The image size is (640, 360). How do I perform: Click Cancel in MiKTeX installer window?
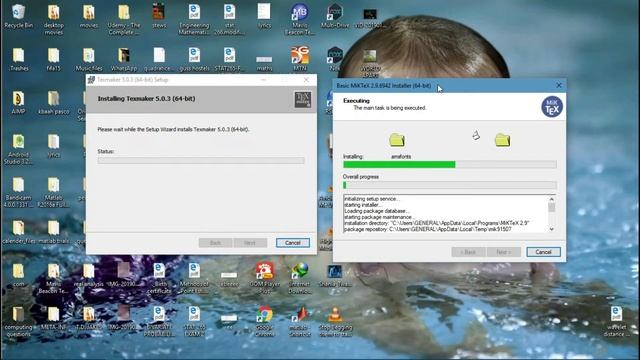pos(543,252)
